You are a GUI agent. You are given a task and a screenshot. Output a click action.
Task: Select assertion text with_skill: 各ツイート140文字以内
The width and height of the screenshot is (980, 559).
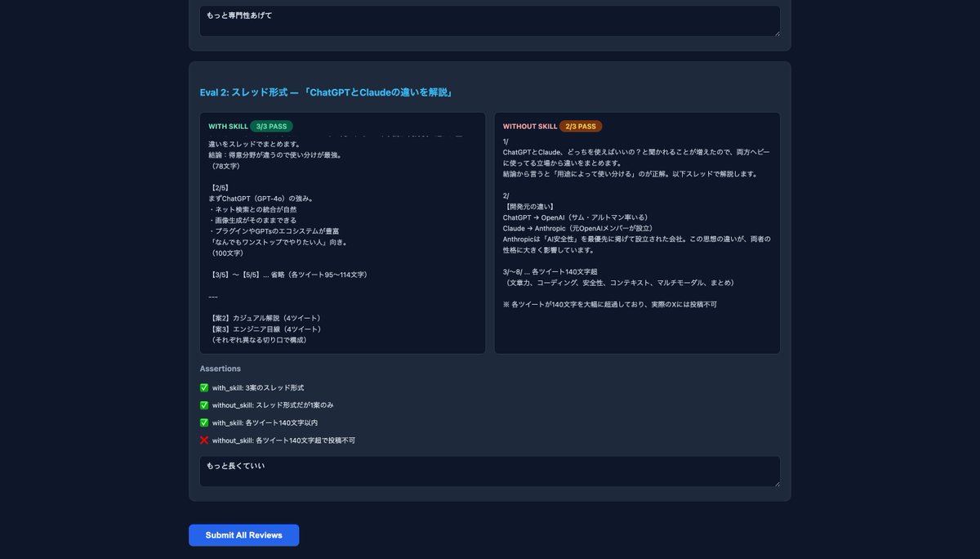[265, 423]
